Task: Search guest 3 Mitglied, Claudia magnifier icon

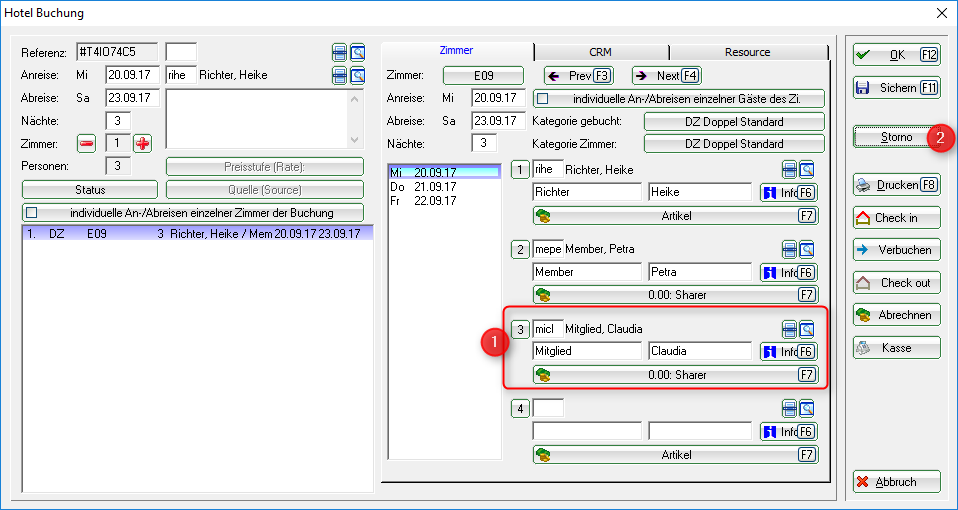Action: click(807, 330)
